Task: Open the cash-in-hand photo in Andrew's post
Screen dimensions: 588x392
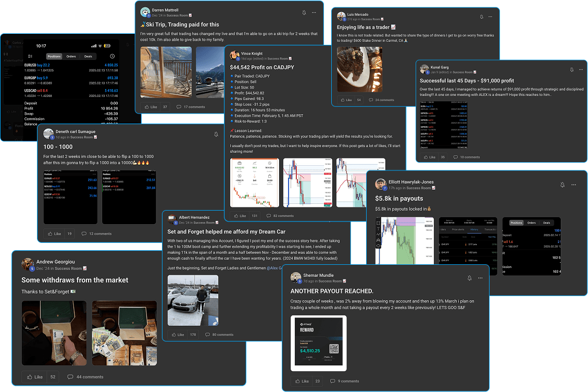Action: point(54,333)
